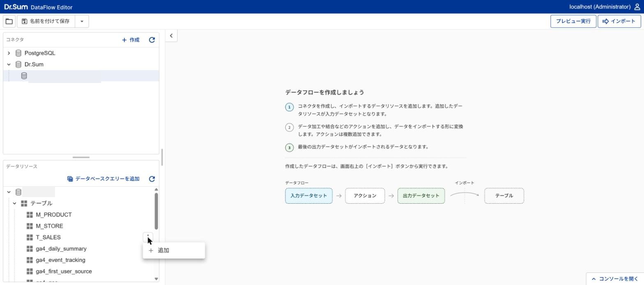This screenshot has height=285, width=644.
Task: Refresh the data resources list
Action: click(x=152, y=179)
